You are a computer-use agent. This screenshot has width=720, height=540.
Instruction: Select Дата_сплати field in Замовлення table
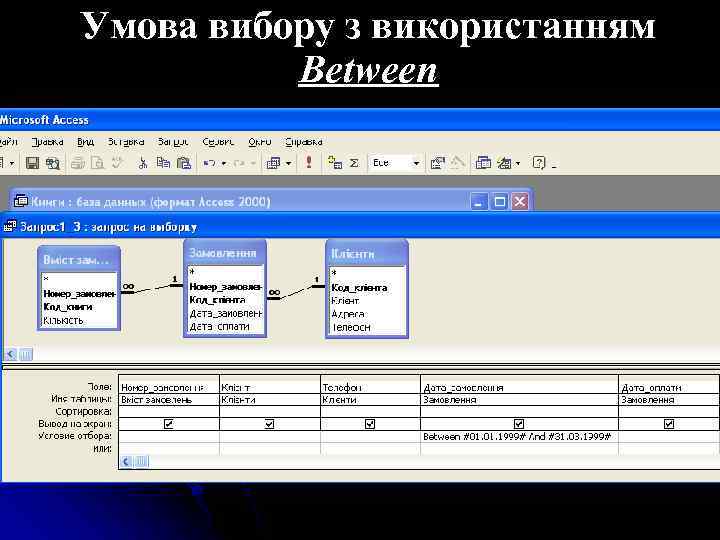(x=225, y=326)
